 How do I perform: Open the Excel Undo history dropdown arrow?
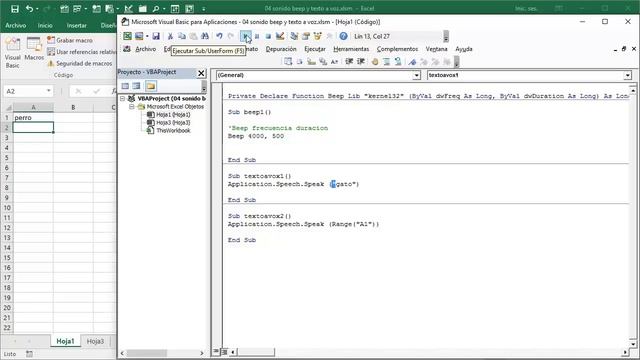tap(37, 9)
